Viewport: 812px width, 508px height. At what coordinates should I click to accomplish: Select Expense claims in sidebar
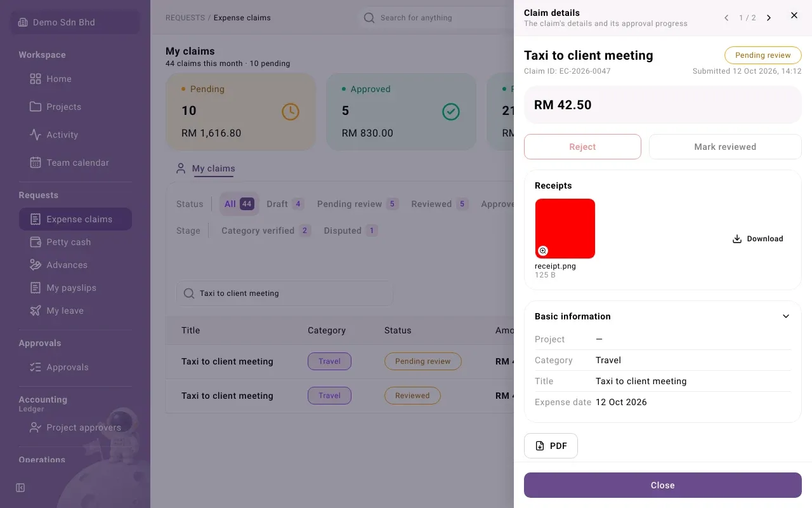(x=75, y=219)
